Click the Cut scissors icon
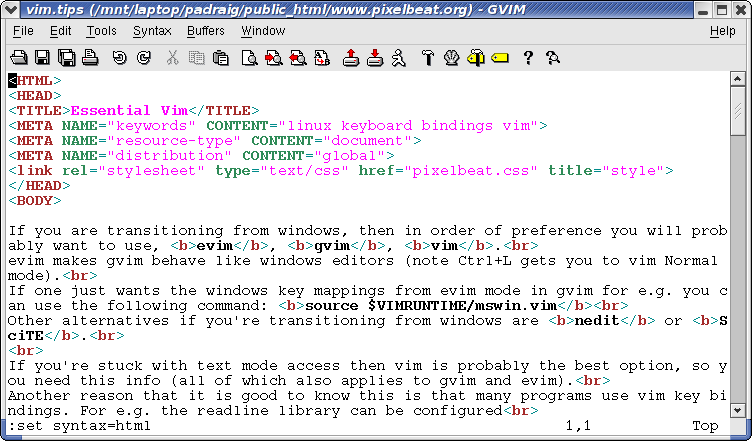This screenshot has height=441, width=752. [x=172, y=58]
